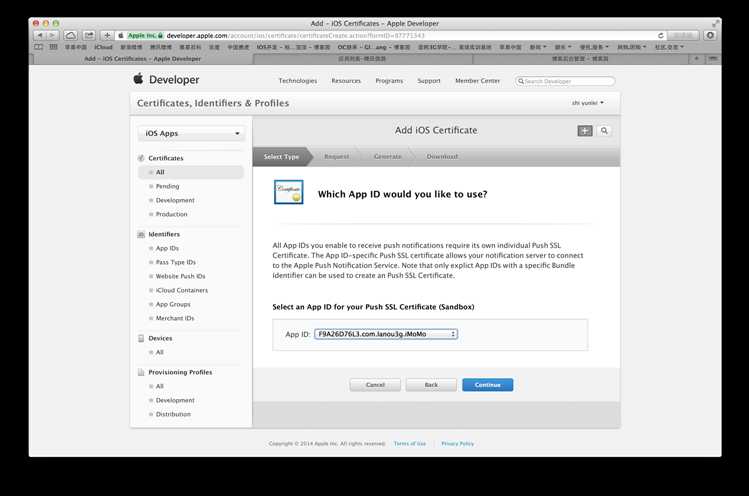Reload the page with the refresh icon

[661, 35]
